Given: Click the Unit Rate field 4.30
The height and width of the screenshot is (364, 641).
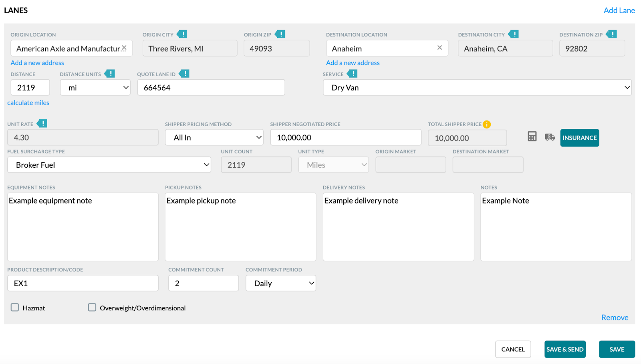Looking at the screenshot, I should coord(83,137).
